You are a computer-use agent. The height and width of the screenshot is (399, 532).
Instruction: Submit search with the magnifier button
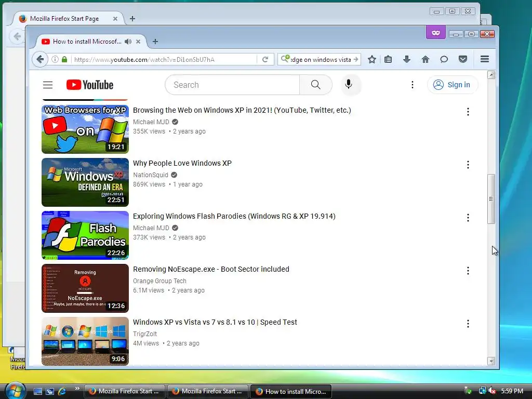(315, 85)
